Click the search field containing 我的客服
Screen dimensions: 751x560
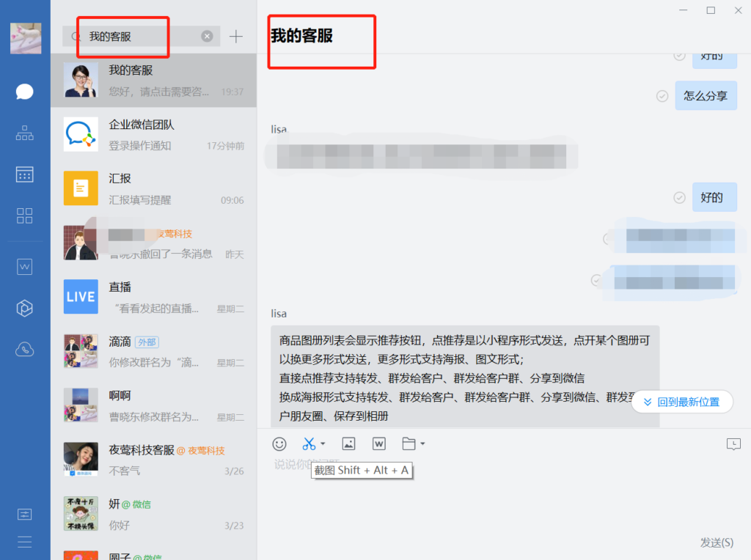(142, 37)
